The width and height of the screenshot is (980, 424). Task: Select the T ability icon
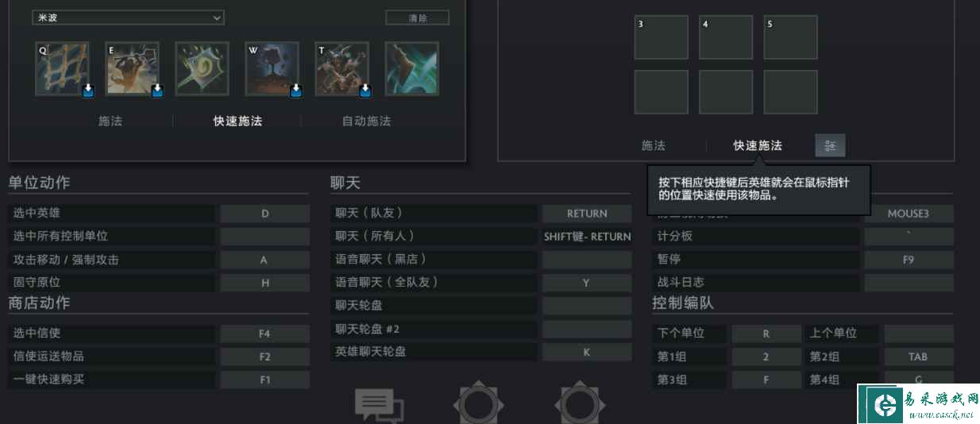click(x=342, y=69)
